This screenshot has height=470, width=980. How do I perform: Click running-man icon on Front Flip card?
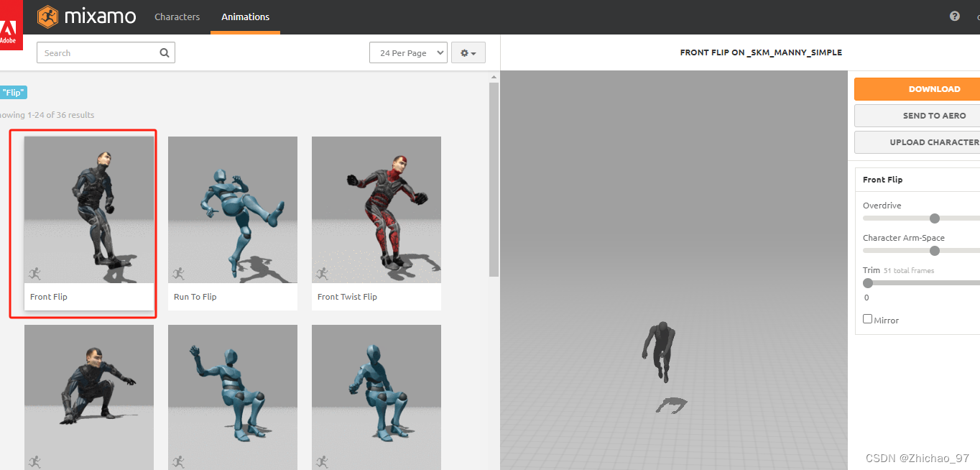tap(34, 273)
